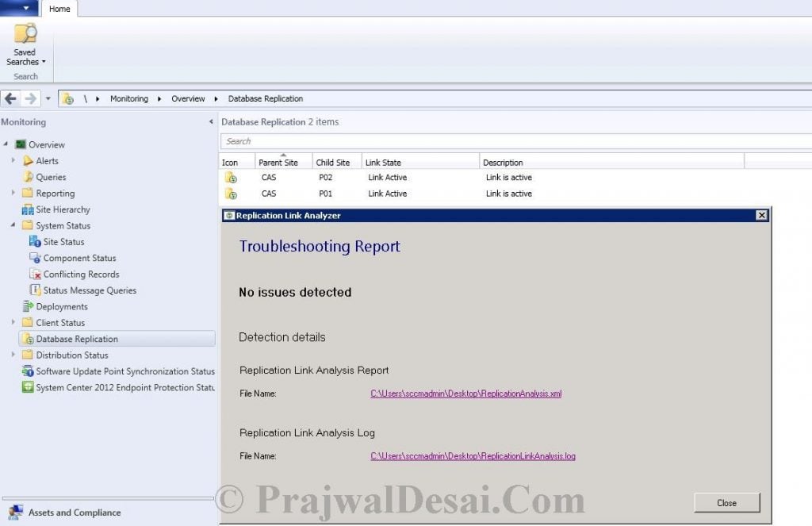Expand the Distribution Status tree node
Image resolution: width=812 pixels, height=526 pixels.
tap(13, 355)
